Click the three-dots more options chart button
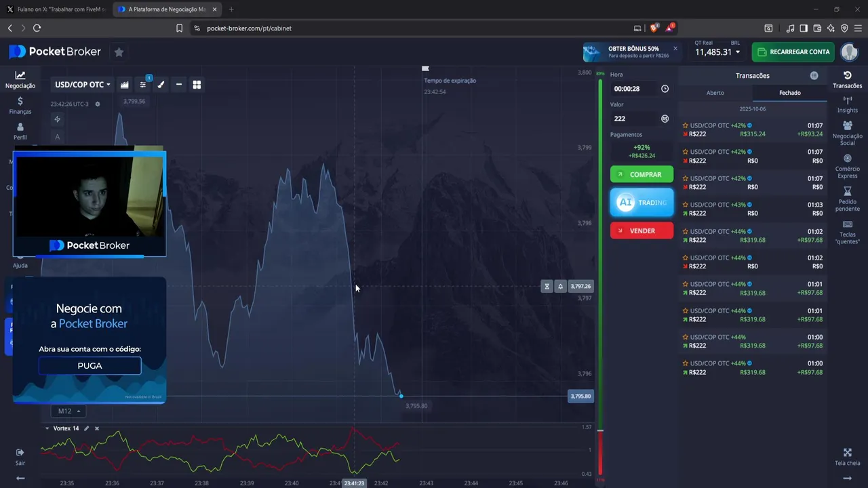868x488 pixels. tap(179, 85)
